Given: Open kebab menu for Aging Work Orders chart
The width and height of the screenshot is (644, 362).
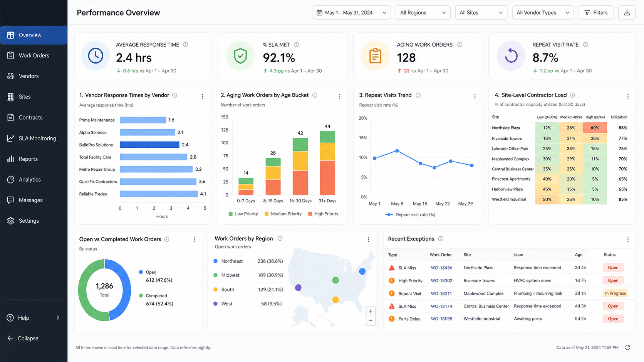Looking at the screenshot, I should [x=339, y=96].
